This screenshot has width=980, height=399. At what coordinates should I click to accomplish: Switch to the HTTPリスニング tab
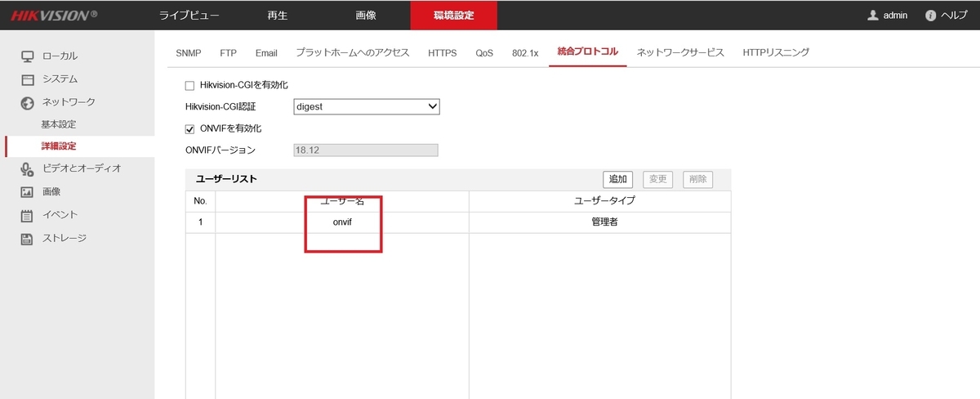coord(776,52)
